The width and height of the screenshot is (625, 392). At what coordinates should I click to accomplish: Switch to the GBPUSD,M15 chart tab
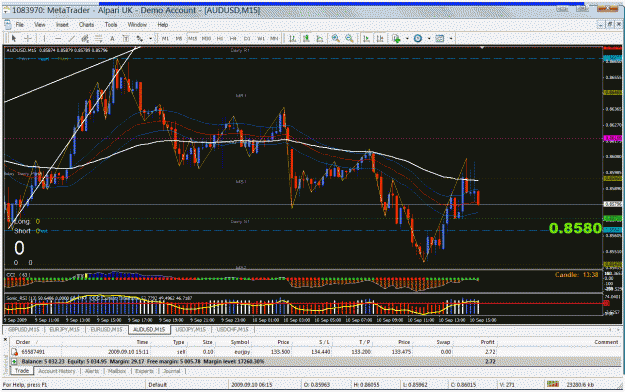[x=24, y=329]
